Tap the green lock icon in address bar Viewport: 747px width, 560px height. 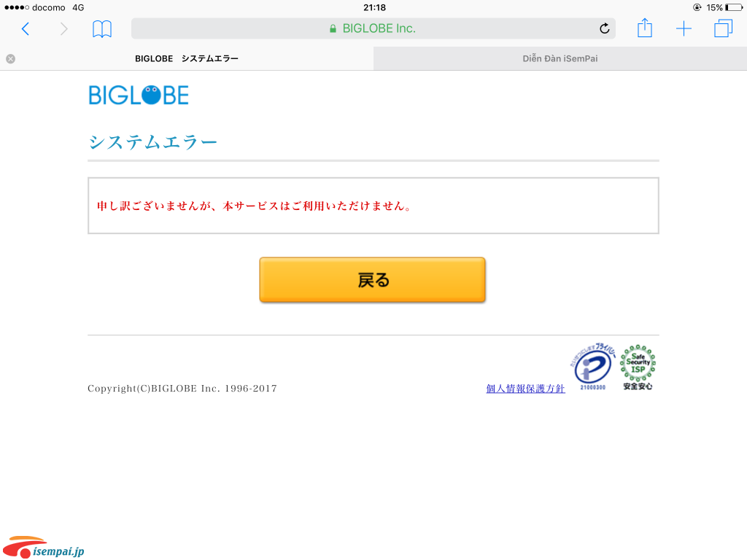(x=333, y=28)
